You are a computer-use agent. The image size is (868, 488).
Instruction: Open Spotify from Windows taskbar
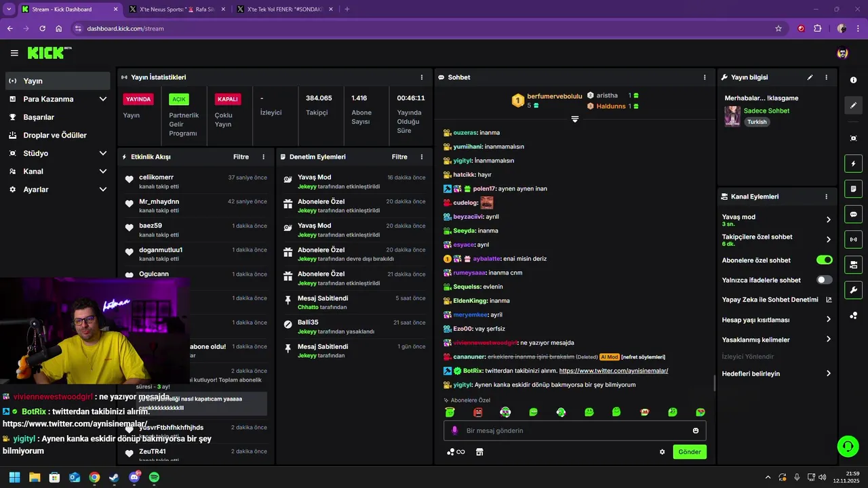click(x=154, y=477)
